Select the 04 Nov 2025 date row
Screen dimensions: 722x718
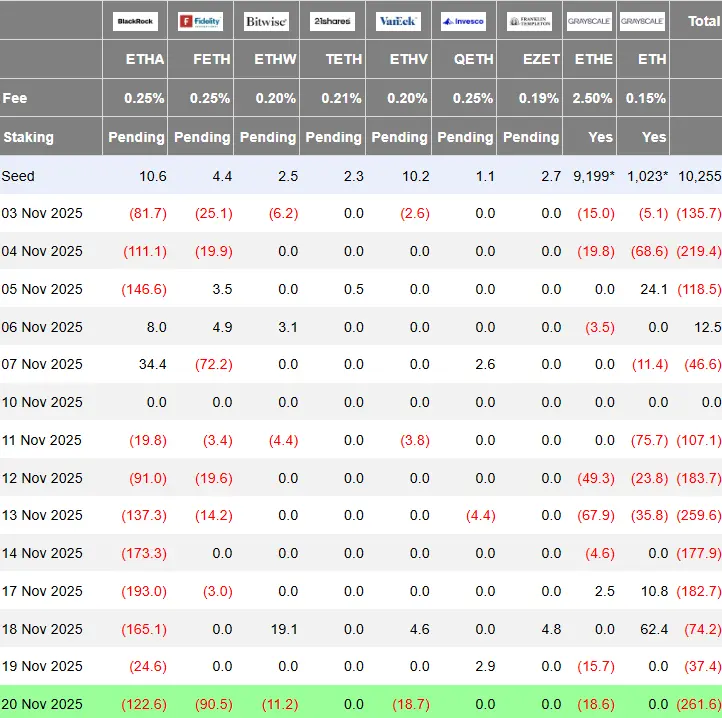(361, 251)
